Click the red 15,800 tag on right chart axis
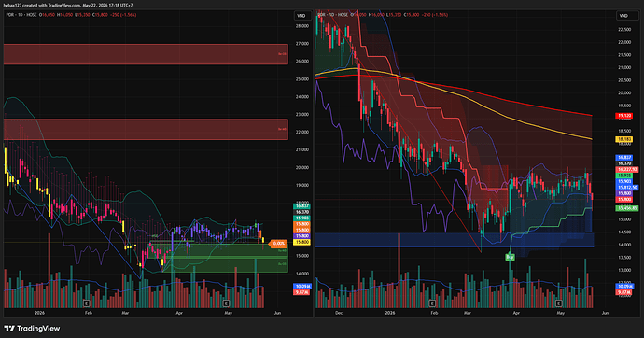This screenshot has width=644, height=338. coord(623,200)
